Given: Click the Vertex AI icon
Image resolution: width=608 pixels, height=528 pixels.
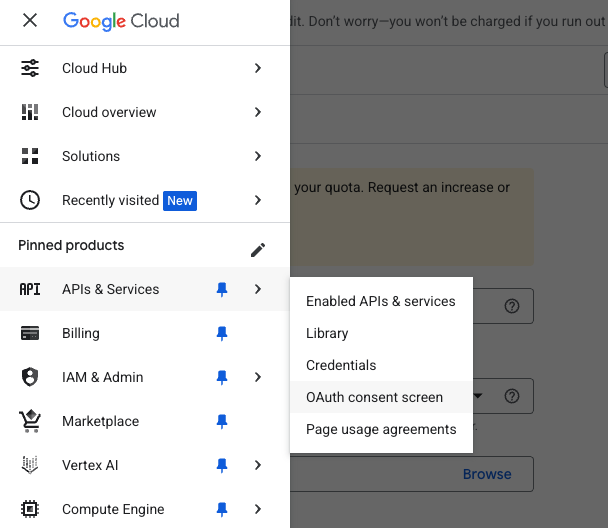Looking at the screenshot, I should pyautogui.click(x=30, y=465).
